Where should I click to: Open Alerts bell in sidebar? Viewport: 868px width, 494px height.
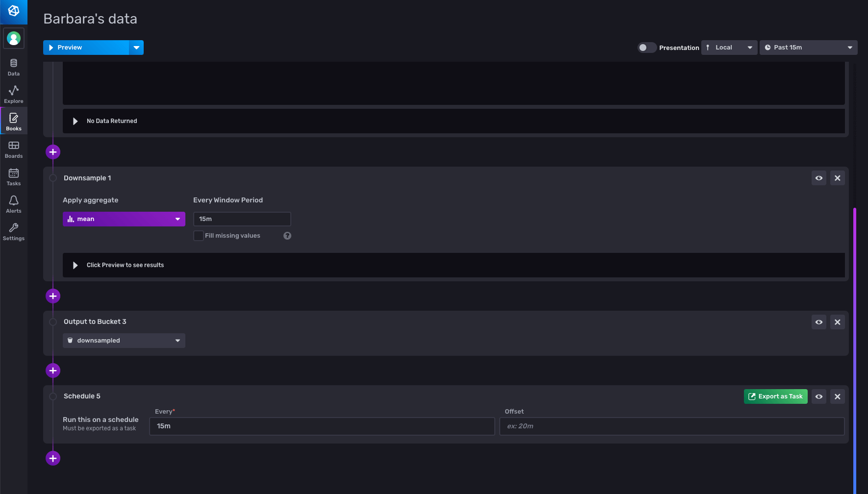[x=14, y=204]
